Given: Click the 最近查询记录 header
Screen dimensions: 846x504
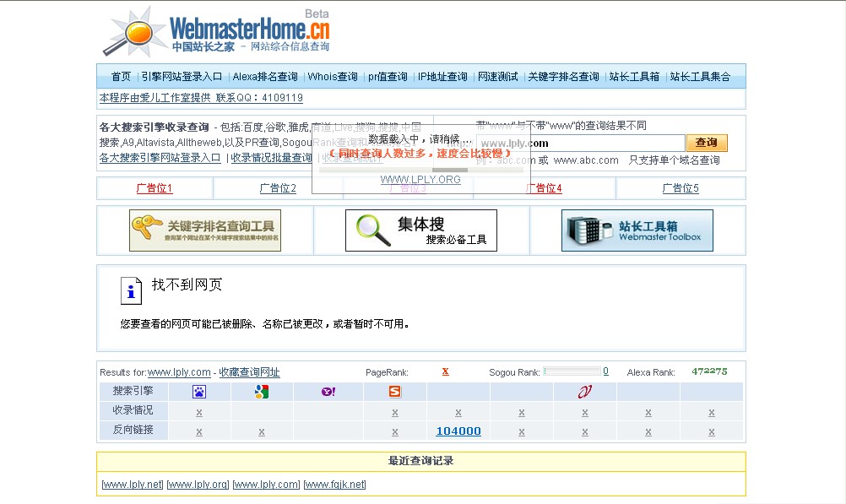Looking at the screenshot, I should coord(420,461).
